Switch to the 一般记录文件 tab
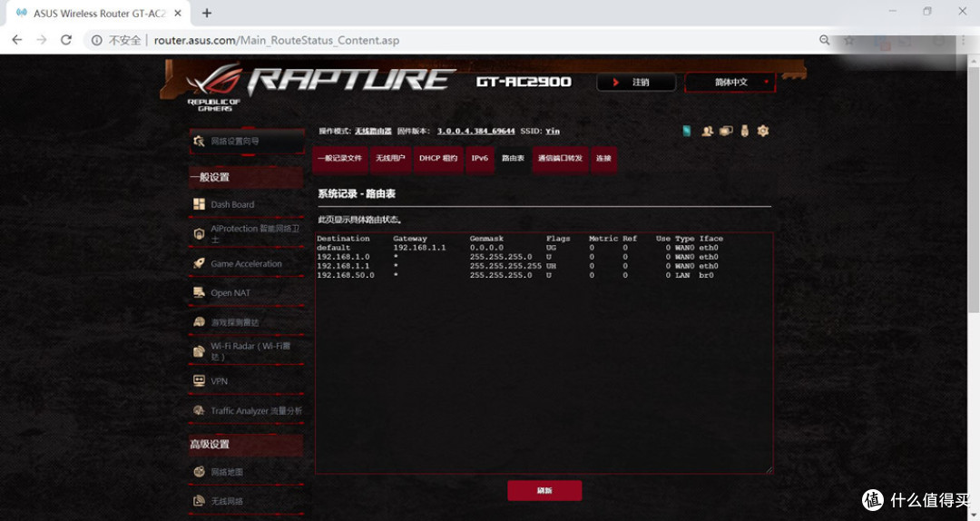 point(339,158)
